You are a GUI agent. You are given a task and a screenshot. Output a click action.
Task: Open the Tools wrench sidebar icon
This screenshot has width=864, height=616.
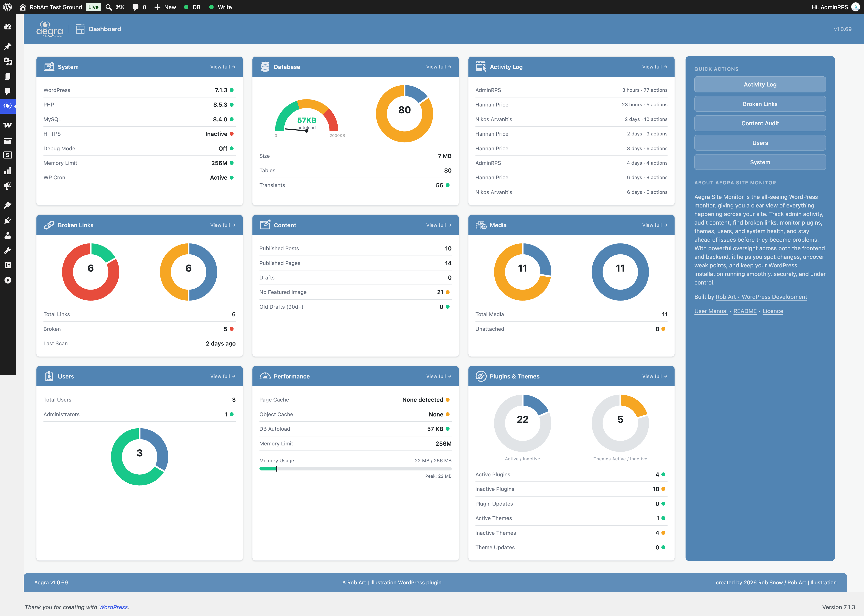8,250
